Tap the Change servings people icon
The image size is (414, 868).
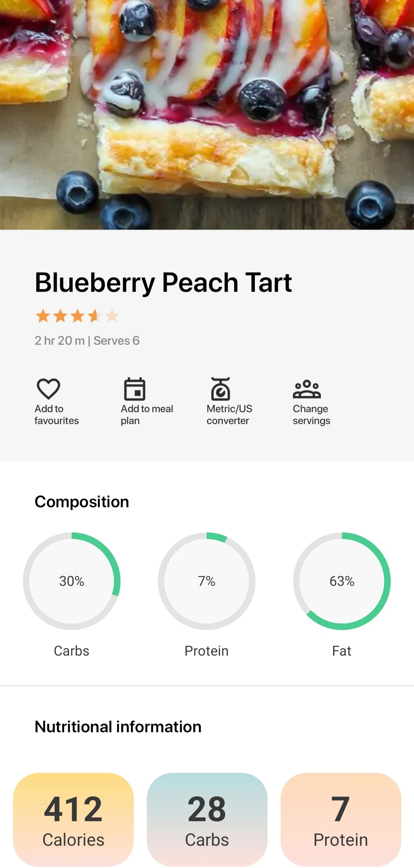point(307,389)
